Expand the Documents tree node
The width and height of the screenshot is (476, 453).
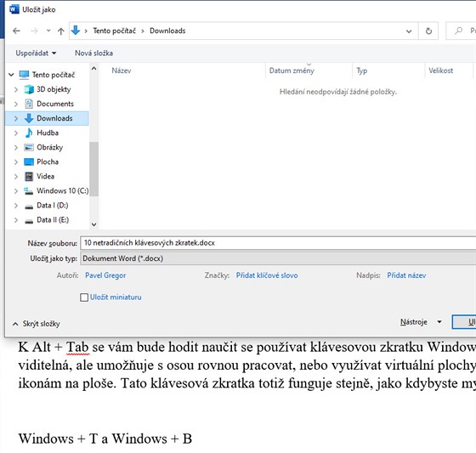(16, 104)
